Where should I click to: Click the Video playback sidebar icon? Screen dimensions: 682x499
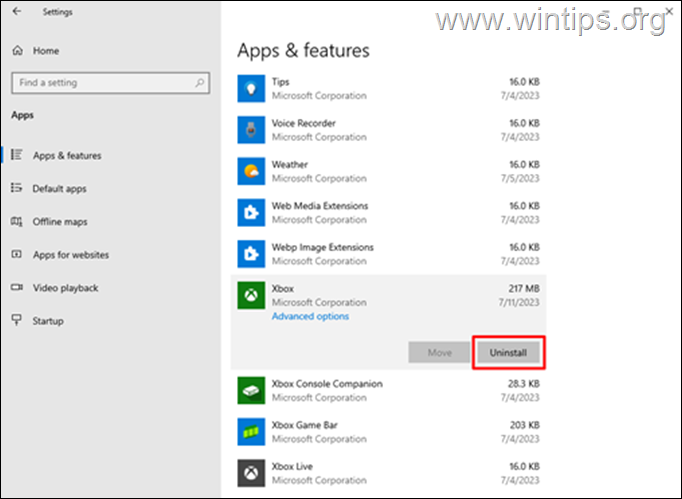click(17, 287)
